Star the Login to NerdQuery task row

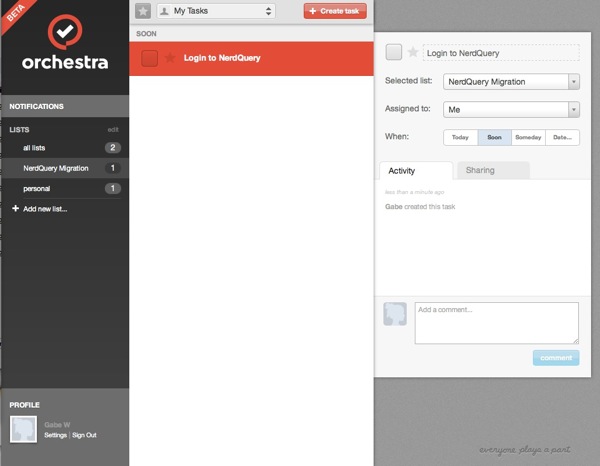click(170, 58)
